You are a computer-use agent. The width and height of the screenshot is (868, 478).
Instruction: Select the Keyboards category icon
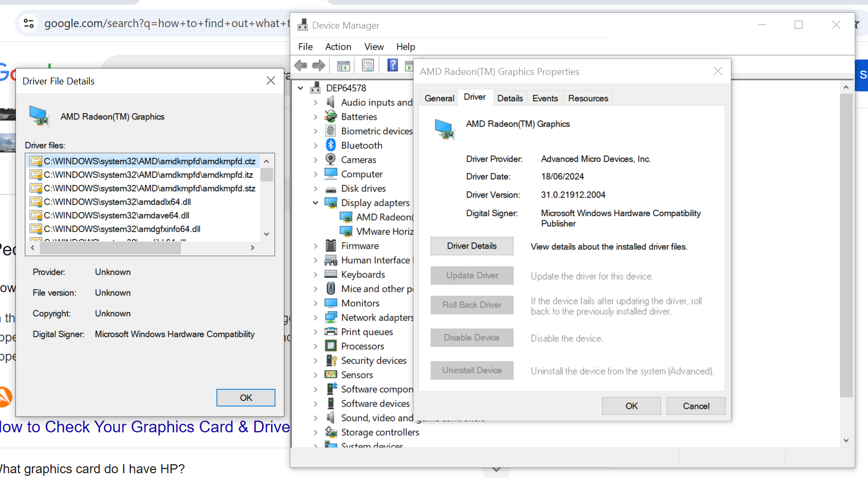pos(331,274)
